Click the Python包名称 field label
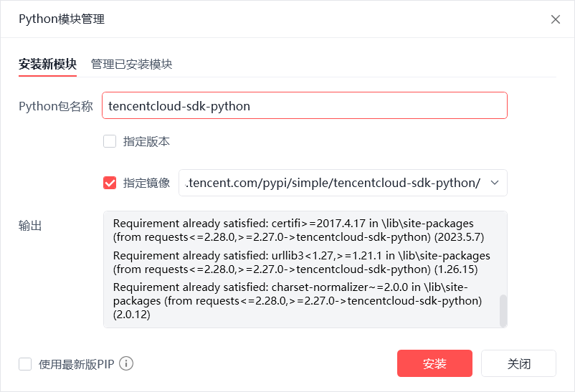The image size is (575, 392). [x=56, y=106]
